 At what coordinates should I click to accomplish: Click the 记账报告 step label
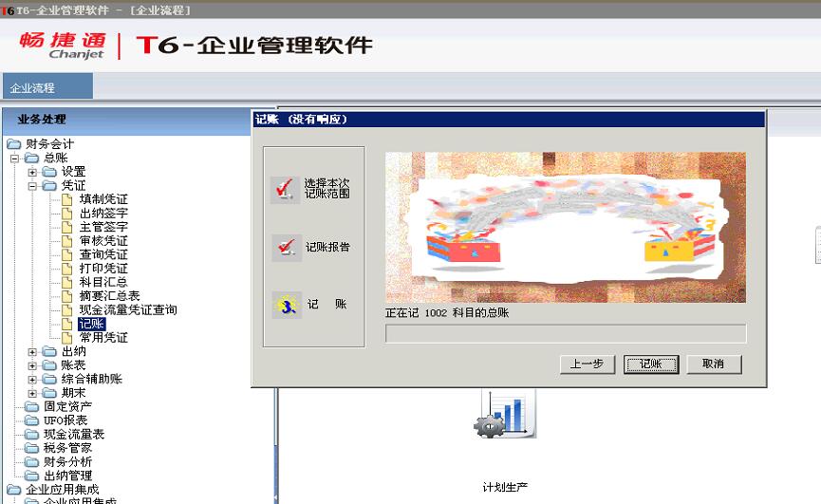[327, 247]
